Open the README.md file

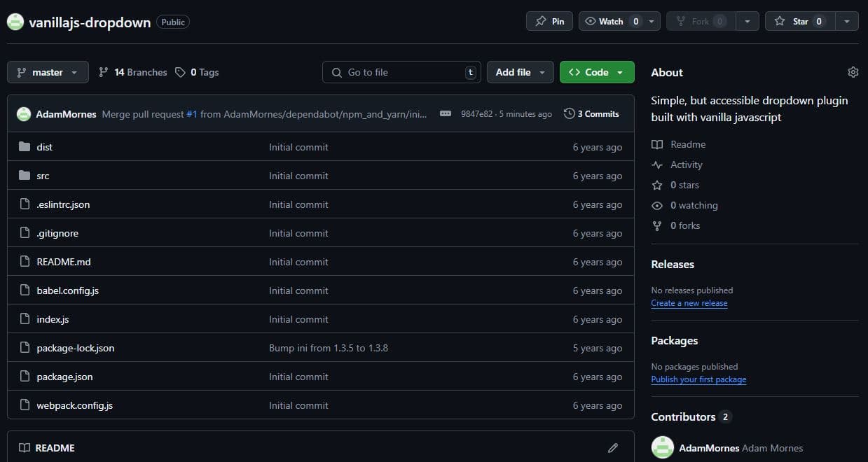click(64, 262)
